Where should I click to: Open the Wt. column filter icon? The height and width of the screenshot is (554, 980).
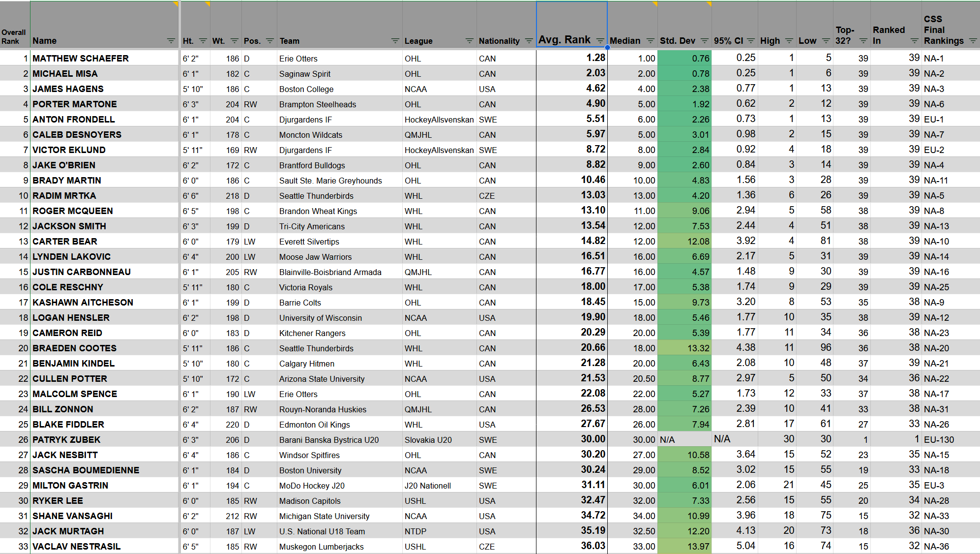[x=234, y=41]
